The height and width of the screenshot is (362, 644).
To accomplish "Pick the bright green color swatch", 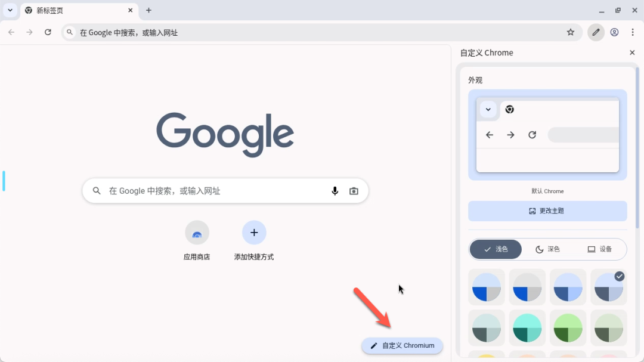I will coord(568,328).
